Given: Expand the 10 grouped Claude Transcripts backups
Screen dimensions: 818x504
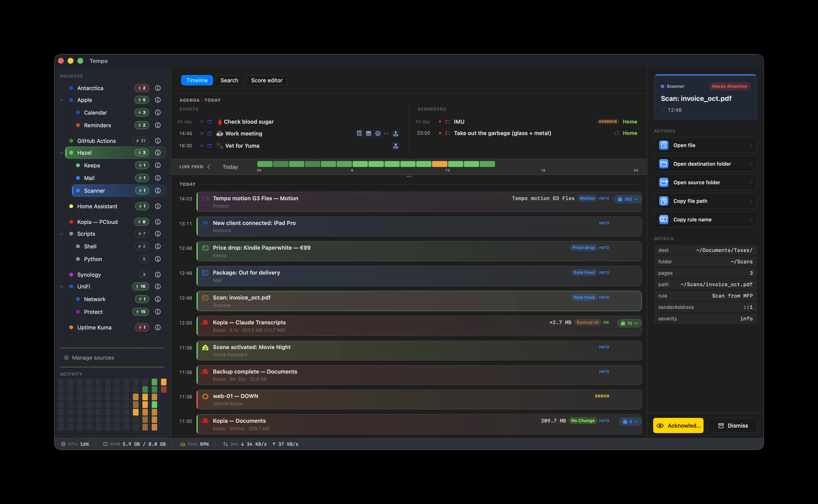Looking at the screenshot, I should [x=629, y=323].
